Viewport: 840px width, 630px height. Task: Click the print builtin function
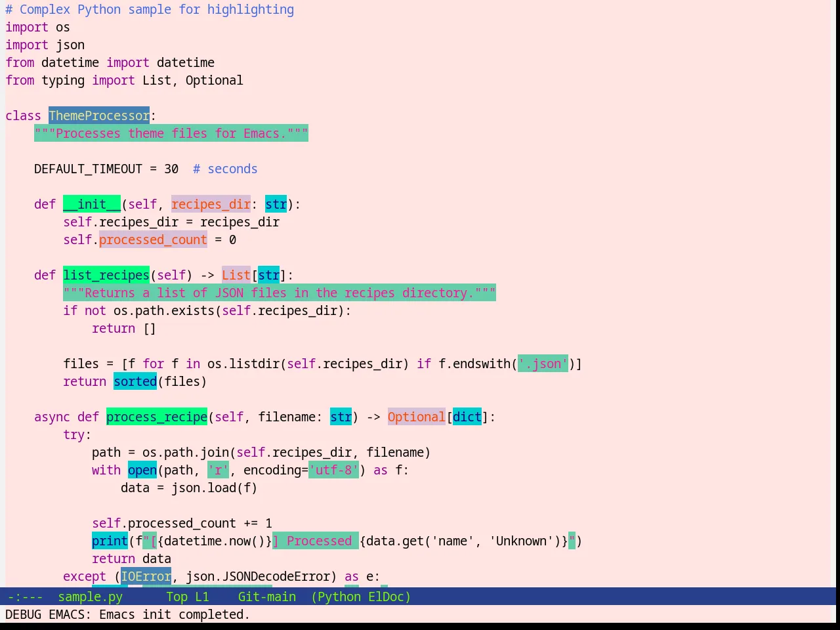click(x=110, y=541)
